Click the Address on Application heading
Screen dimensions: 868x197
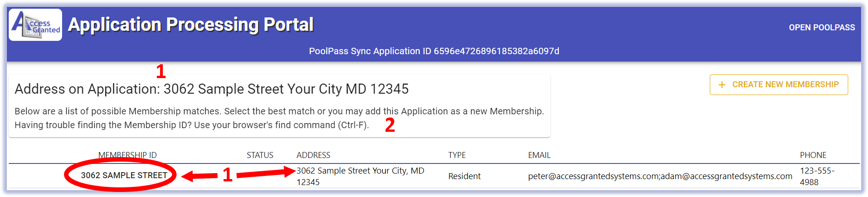pyautogui.click(x=212, y=89)
